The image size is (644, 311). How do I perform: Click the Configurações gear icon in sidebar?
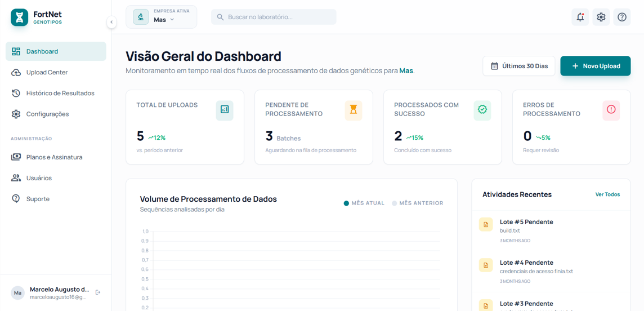pyautogui.click(x=16, y=114)
